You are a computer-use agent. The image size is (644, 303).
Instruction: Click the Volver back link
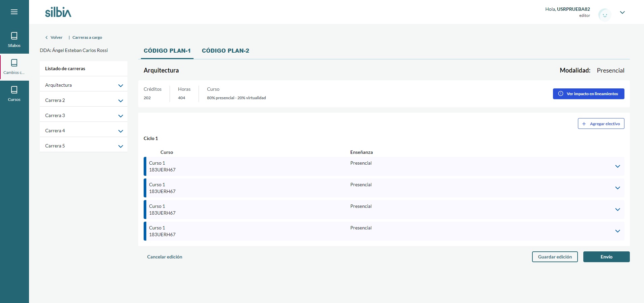click(54, 37)
